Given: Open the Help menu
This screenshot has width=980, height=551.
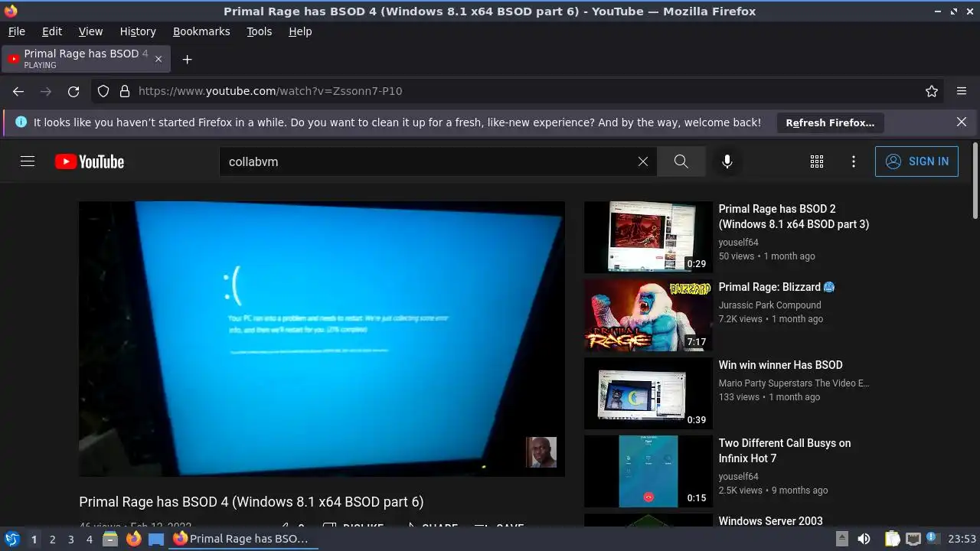Looking at the screenshot, I should tap(300, 31).
